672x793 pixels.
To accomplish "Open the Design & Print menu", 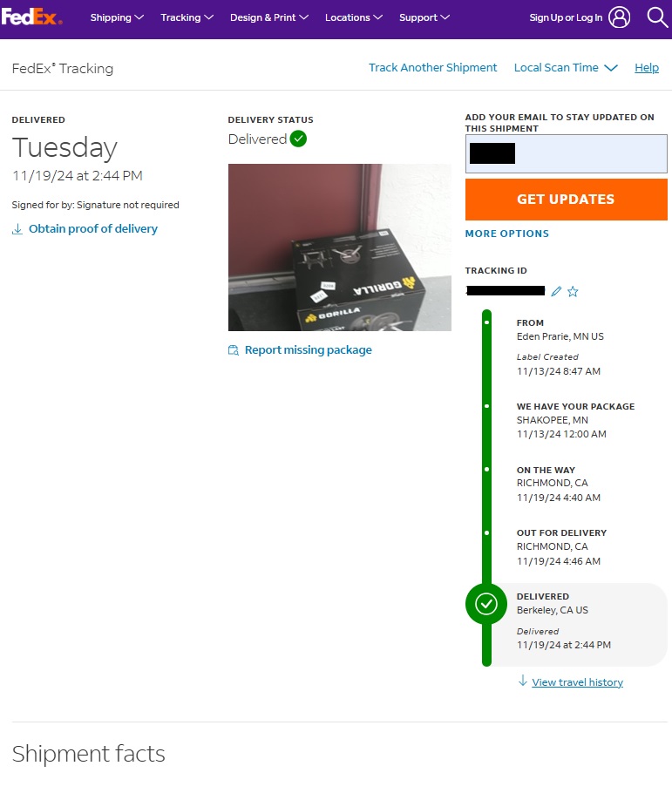I will coord(269,17).
